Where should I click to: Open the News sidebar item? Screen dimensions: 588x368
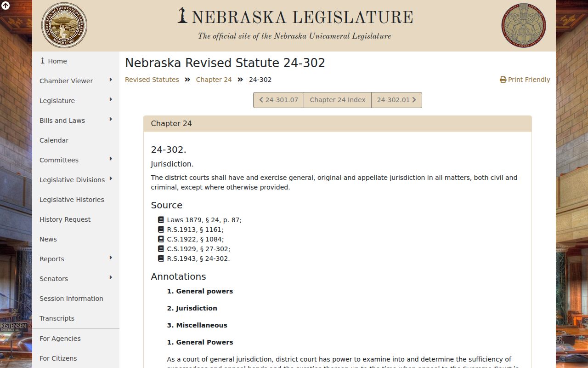(76, 239)
